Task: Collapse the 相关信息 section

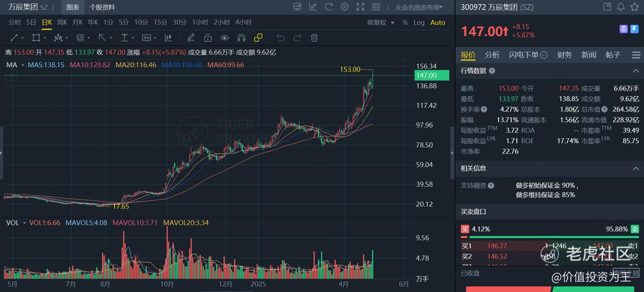Action: 636,168
